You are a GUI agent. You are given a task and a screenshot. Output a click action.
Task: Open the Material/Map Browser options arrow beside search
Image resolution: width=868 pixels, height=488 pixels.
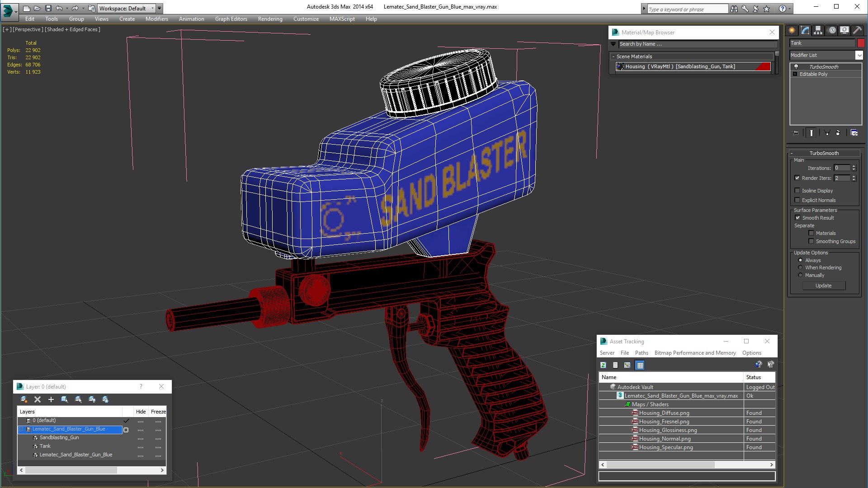tap(613, 44)
